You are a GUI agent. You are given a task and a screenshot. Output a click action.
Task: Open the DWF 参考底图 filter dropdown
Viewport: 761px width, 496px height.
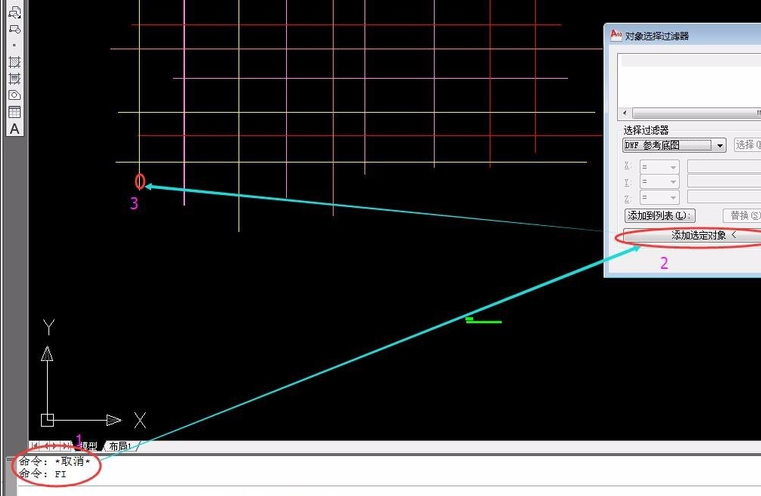pyautogui.click(x=720, y=146)
